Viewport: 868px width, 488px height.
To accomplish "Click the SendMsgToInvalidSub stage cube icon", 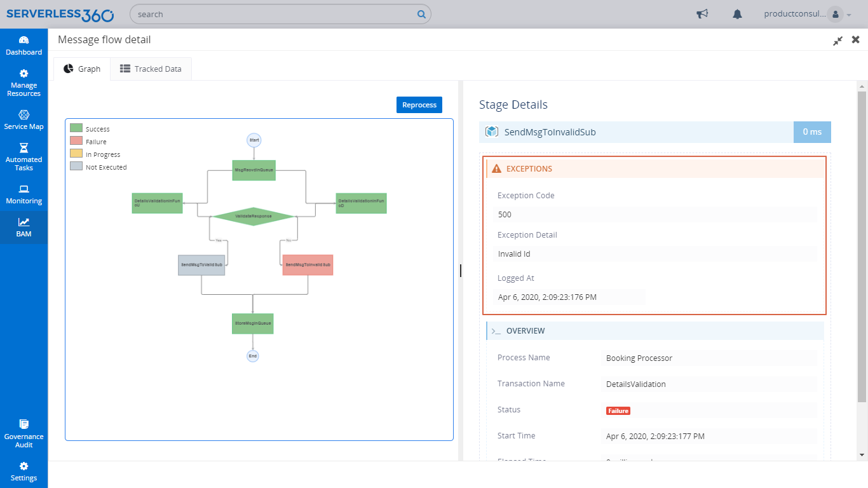I will [x=491, y=132].
